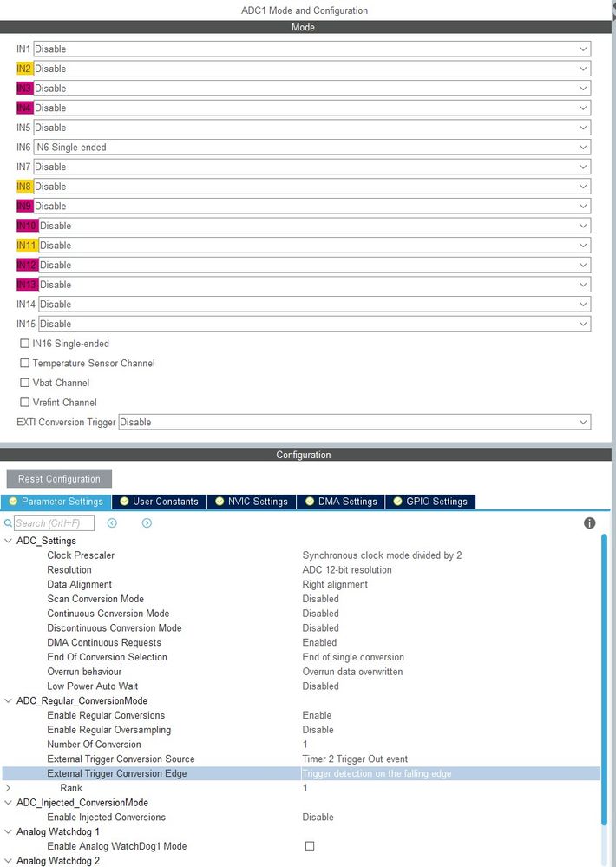Click the search magnifier icon
The height and width of the screenshot is (867, 616).
click(x=8, y=522)
